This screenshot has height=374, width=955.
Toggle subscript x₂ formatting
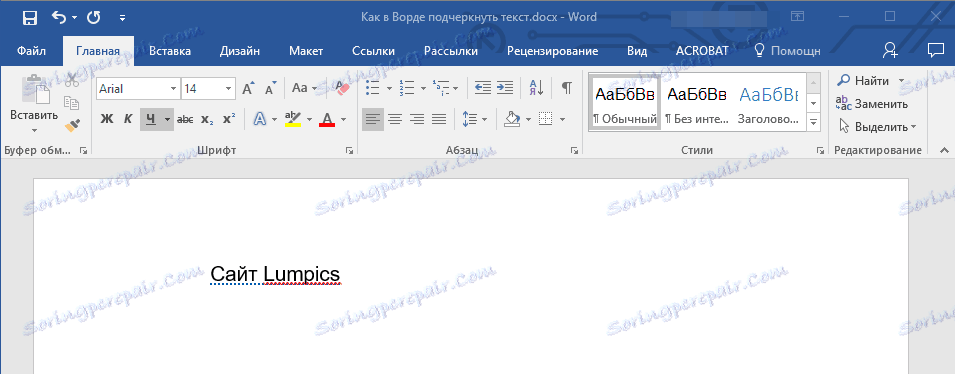[207, 119]
